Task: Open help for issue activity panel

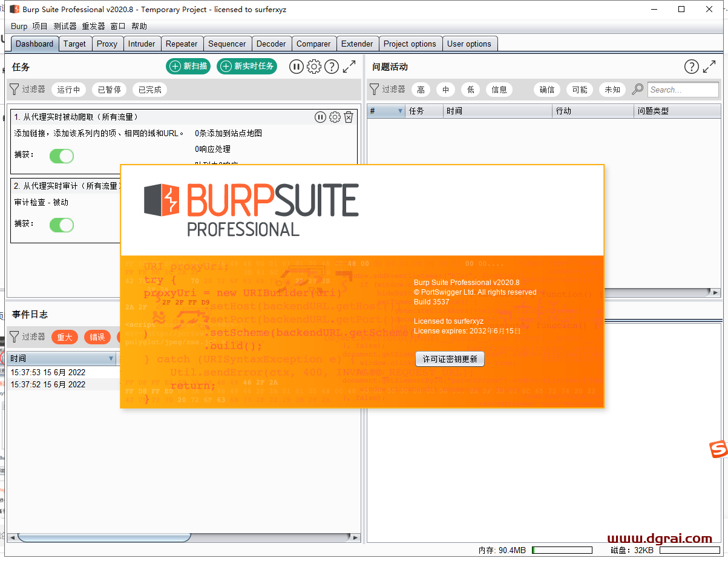Action: [692, 67]
